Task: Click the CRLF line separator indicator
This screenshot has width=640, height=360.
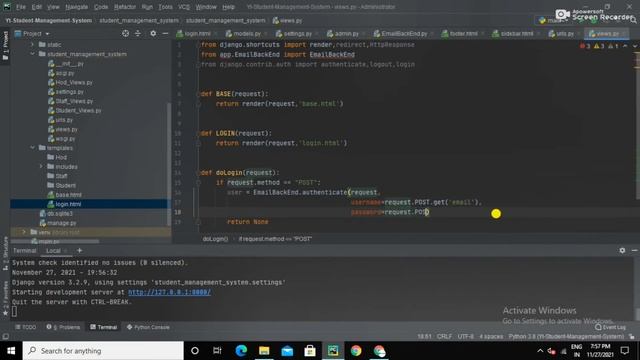Action: 444,336
